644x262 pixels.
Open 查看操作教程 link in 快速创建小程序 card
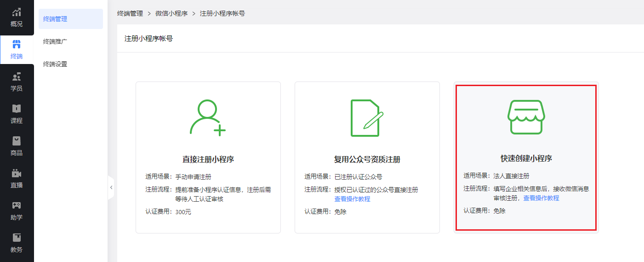541,198
